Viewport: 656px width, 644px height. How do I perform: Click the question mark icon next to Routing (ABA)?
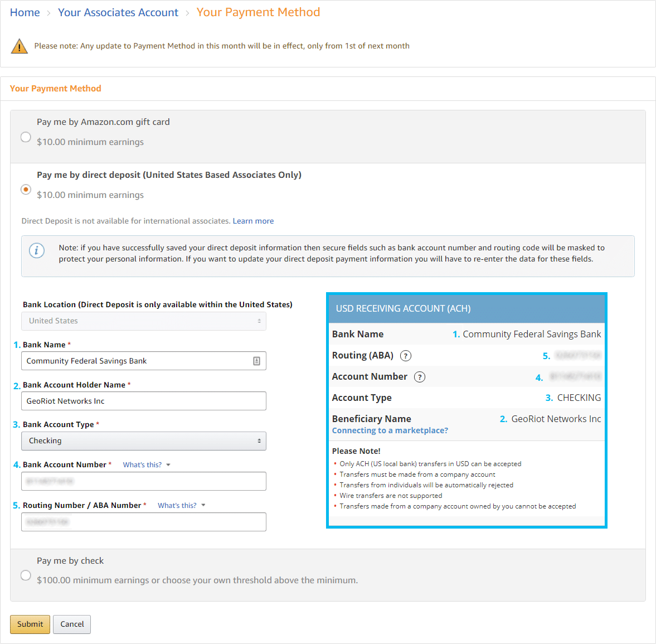[x=405, y=355]
